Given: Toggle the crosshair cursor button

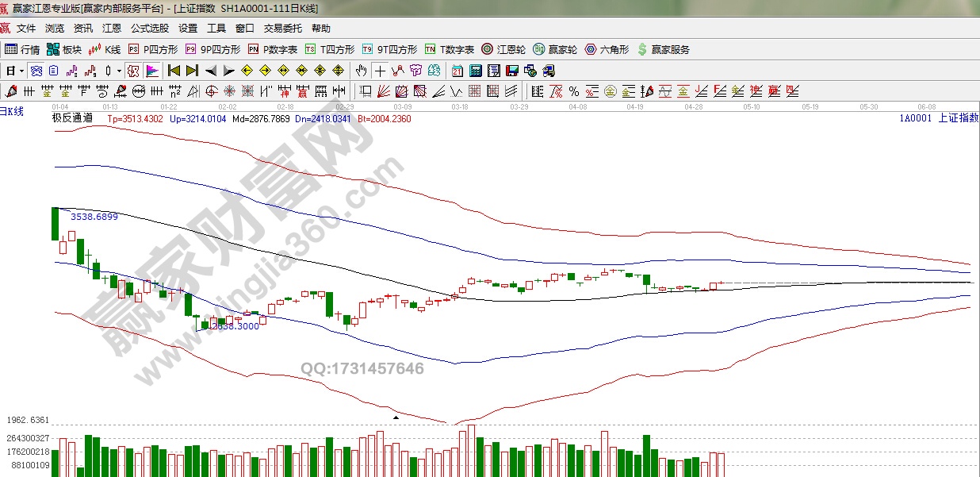Looking at the screenshot, I should [x=381, y=71].
